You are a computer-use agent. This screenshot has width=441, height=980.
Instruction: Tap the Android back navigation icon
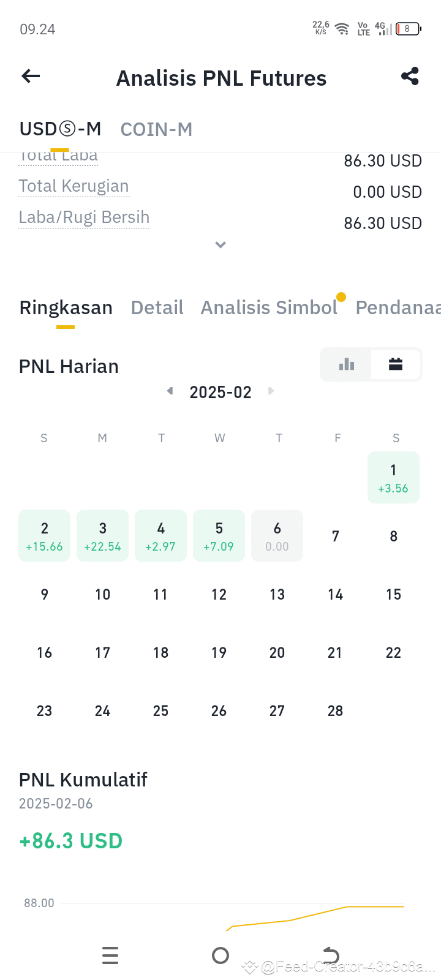point(331,956)
